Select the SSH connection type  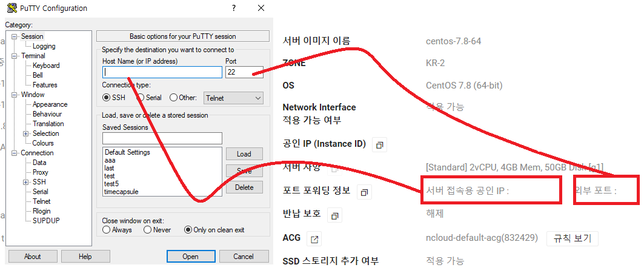tap(107, 98)
